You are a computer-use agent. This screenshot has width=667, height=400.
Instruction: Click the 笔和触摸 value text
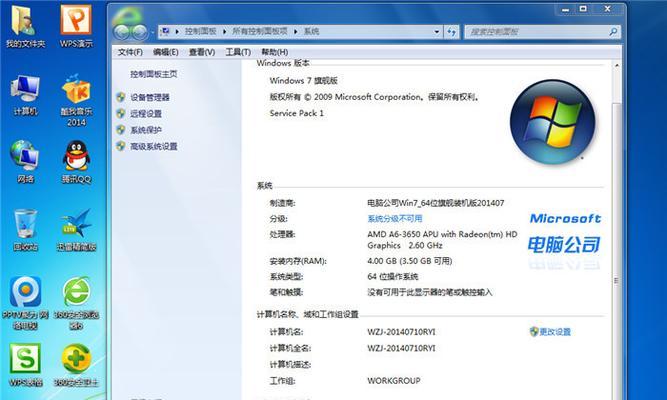pos(430,292)
